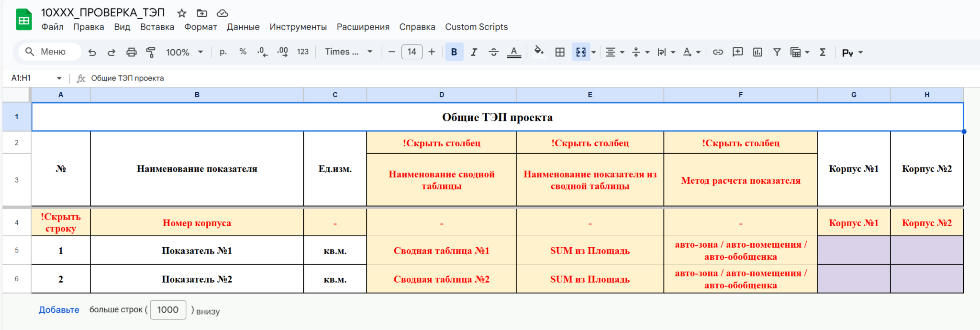Activate the Paint format tool
The image size is (980, 330).
pyautogui.click(x=151, y=52)
